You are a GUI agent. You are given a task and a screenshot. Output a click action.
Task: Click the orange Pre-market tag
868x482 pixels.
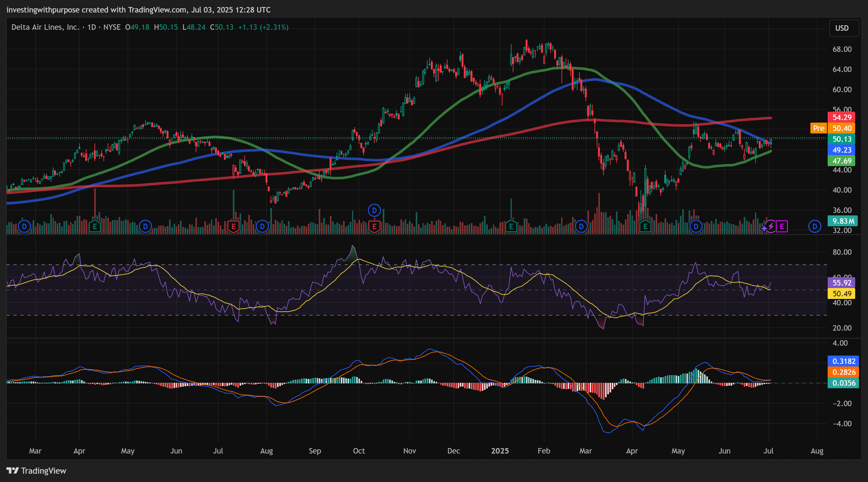[x=818, y=128]
